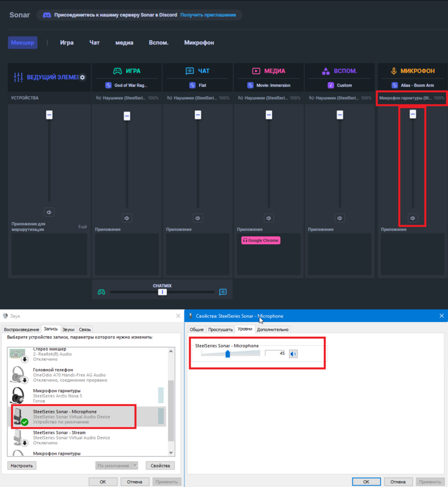Click the МЕДИА play header icon
The width and height of the screenshot is (448, 487).
pyautogui.click(x=256, y=71)
